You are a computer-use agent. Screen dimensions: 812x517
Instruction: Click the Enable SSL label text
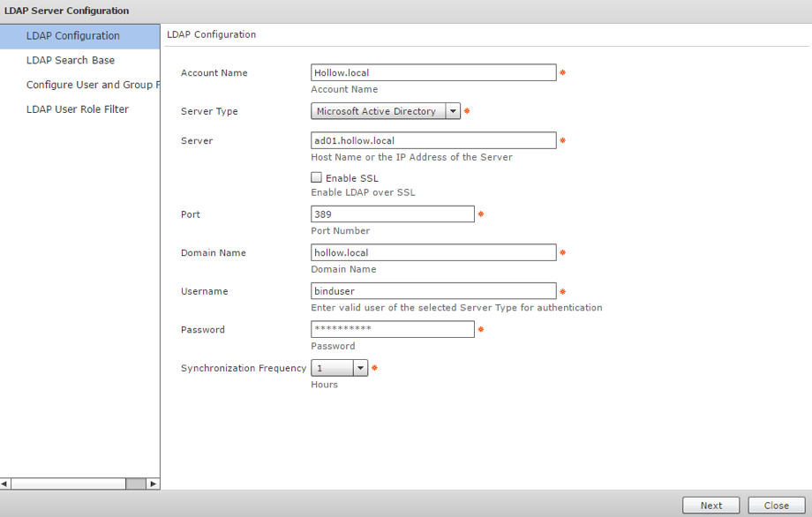(351, 178)
